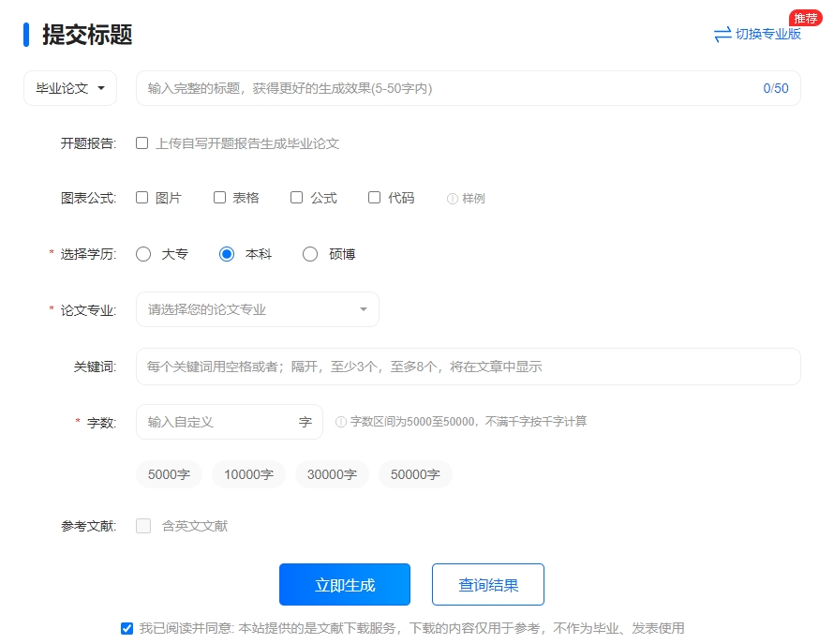The width and height of the screenshot is (834, 644).
Task: Open the 毕业论文 type dropdown
Action: (70, 88)
